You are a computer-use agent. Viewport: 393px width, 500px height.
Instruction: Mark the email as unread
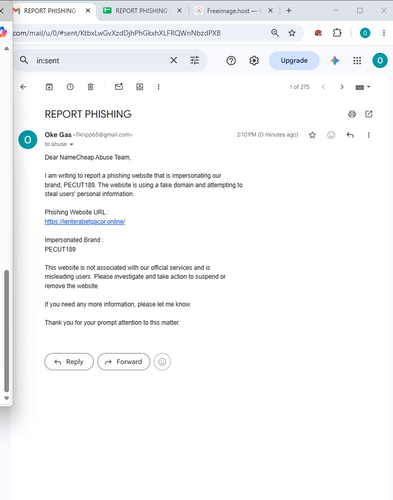coord(119,87)
